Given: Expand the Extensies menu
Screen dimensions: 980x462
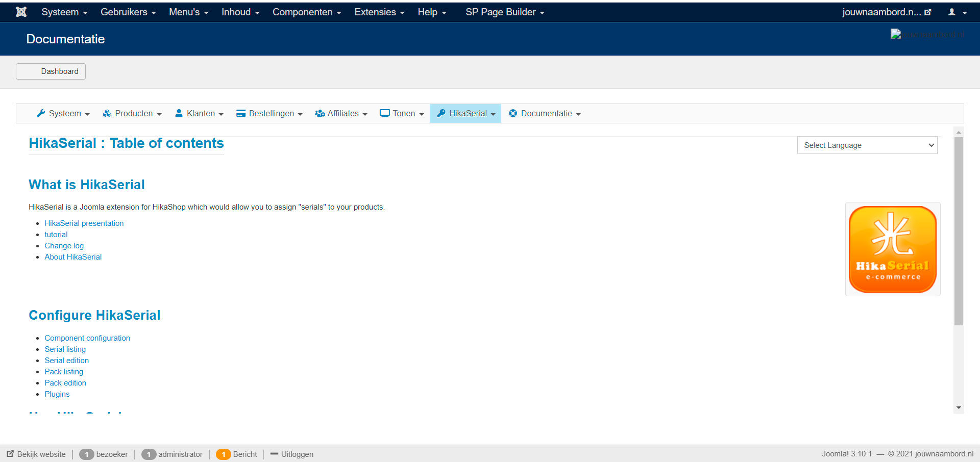Looking at the screenshot, I should click(379, 12).
